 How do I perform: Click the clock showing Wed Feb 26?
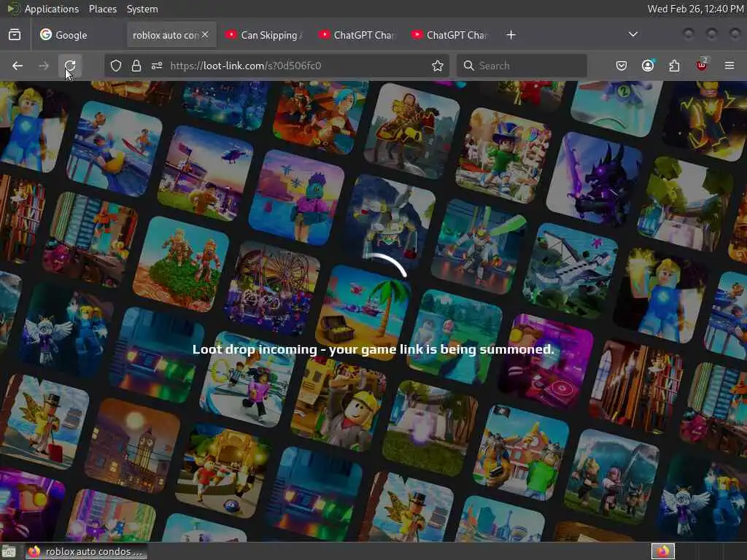(x=696, y=9)
